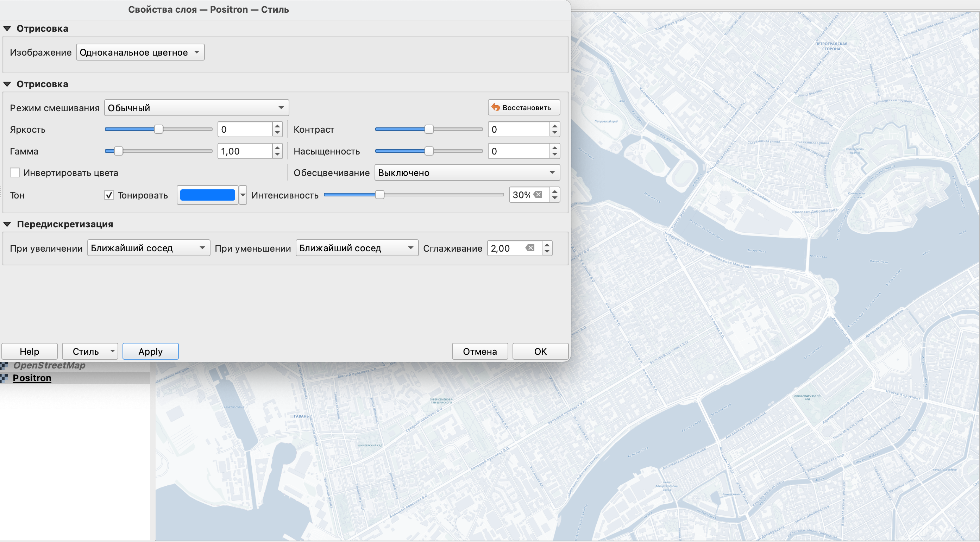This screenshot has width=980, height=542.
Task: Uncheck the Тонировать checkbox
Action: (x=109, y=195)
